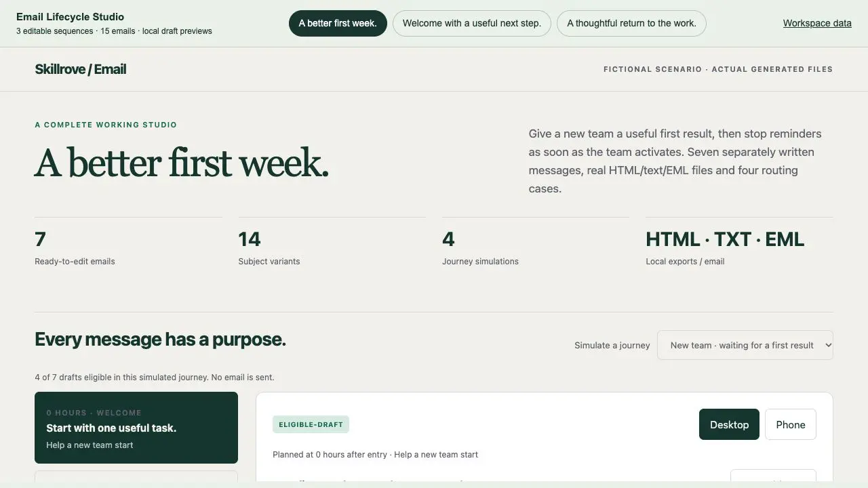Click the 'Email Lifecycle Studio' title
The height and width of the screenshot is (488, 868).
70,17
